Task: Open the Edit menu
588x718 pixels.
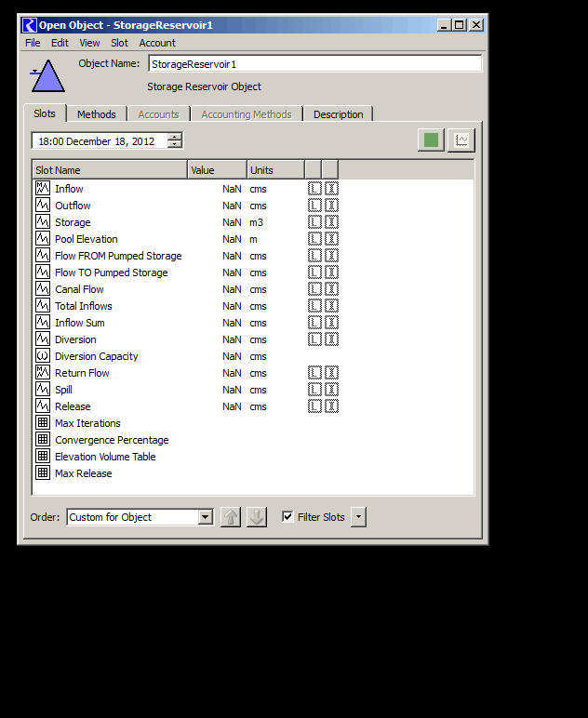Action: point(60,43)
